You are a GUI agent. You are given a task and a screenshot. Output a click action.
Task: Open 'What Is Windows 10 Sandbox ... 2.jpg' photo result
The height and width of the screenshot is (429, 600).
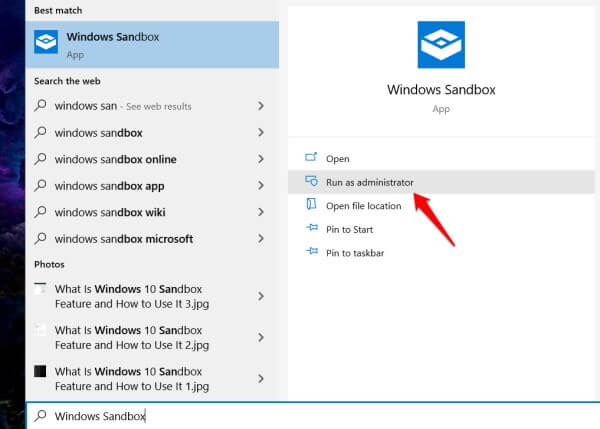pyautogui.click(x=152, y=337)
